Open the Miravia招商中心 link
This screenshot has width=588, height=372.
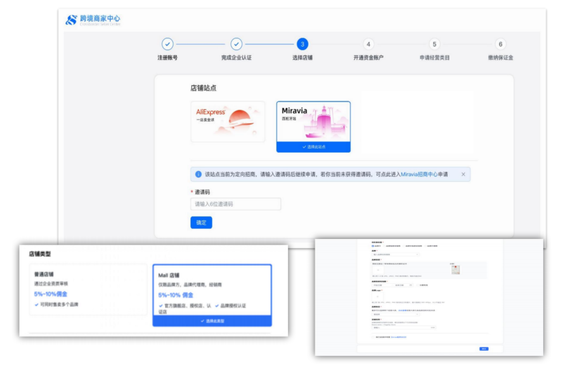(x=419, y=174)
